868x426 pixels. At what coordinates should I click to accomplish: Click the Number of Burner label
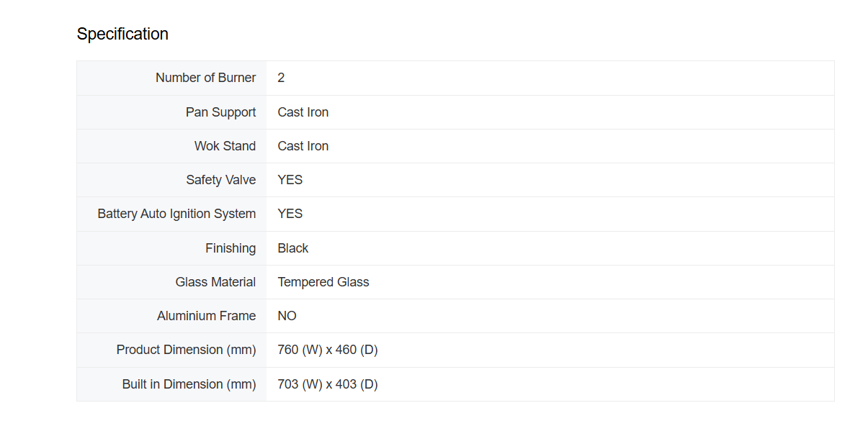tap(205, 78)
